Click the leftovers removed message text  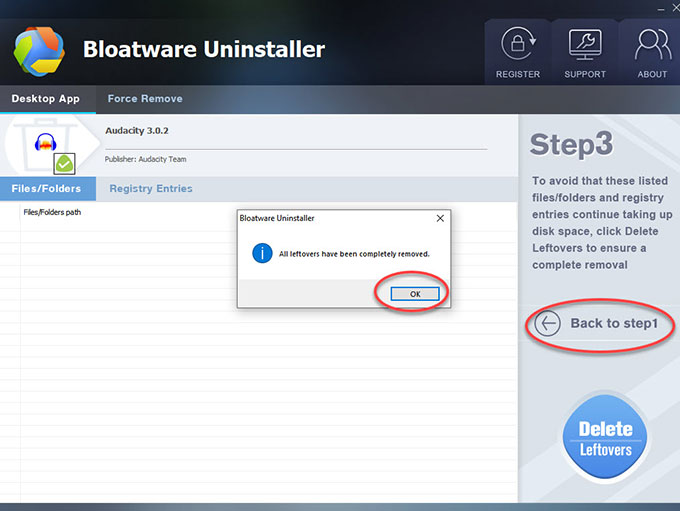[354, 254]
